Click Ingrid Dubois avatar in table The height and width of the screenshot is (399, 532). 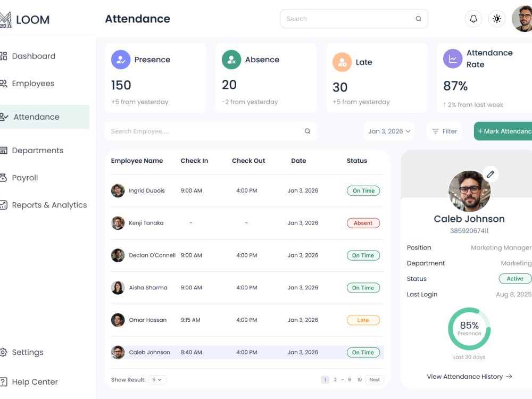[x=118, y=190]
